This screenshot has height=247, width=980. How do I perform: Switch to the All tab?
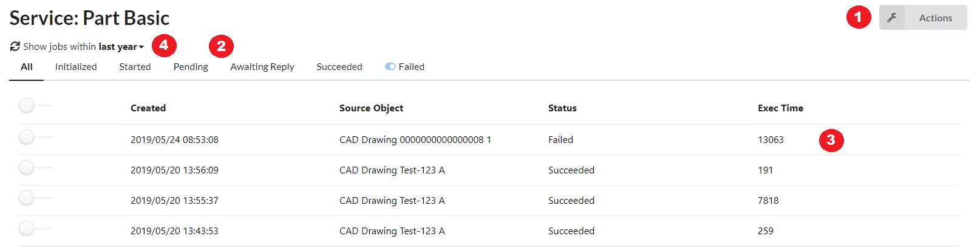coord(27,67)
